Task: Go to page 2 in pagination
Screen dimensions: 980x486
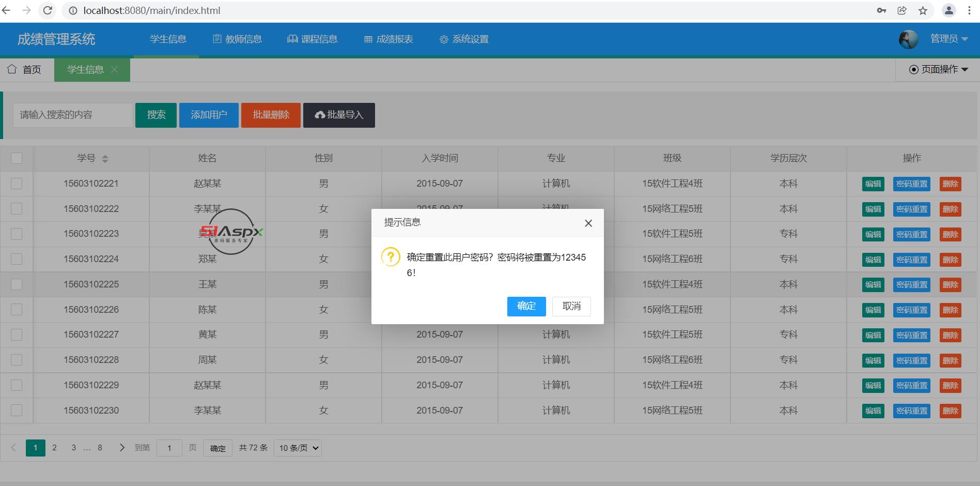Action: (54, 448)
